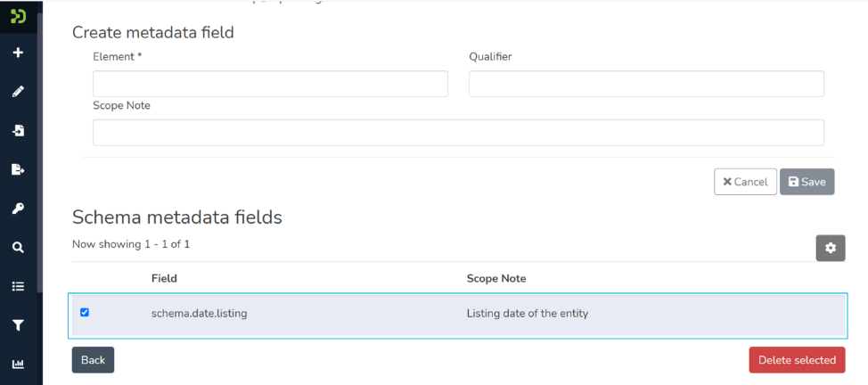Open the schema.date.listing field entry

(x=199, y=314)
